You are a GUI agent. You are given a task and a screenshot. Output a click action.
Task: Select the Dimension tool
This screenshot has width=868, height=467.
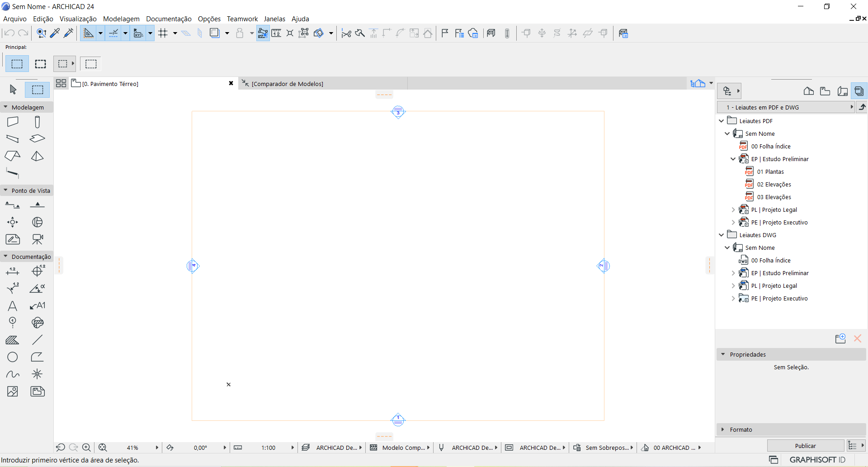(x=13, y=271)
